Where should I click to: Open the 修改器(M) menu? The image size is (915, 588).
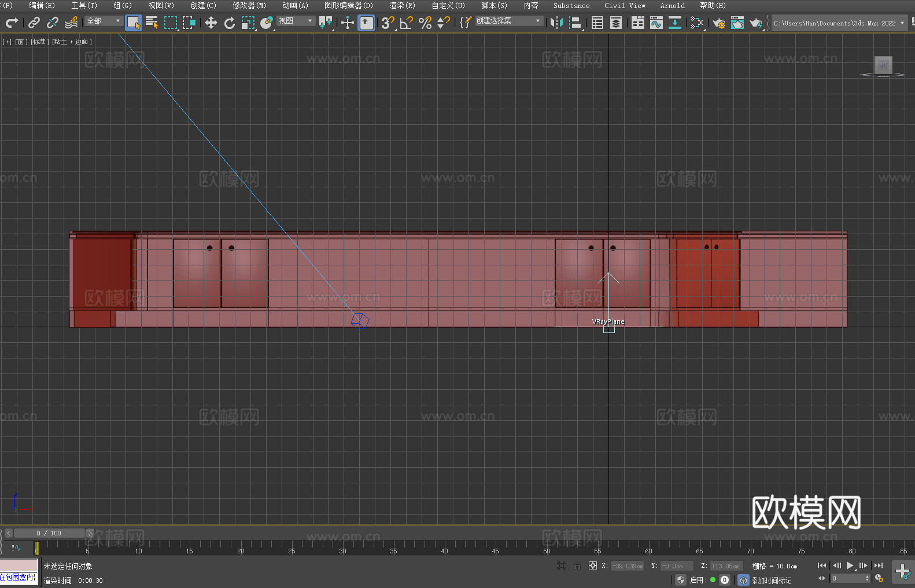pyautogui.click(x=249, y=5)
